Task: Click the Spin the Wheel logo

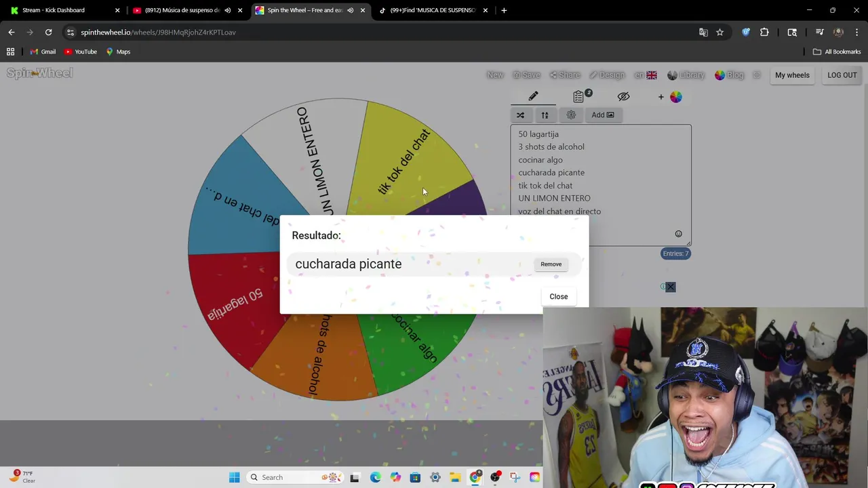Action: (39, 73)
